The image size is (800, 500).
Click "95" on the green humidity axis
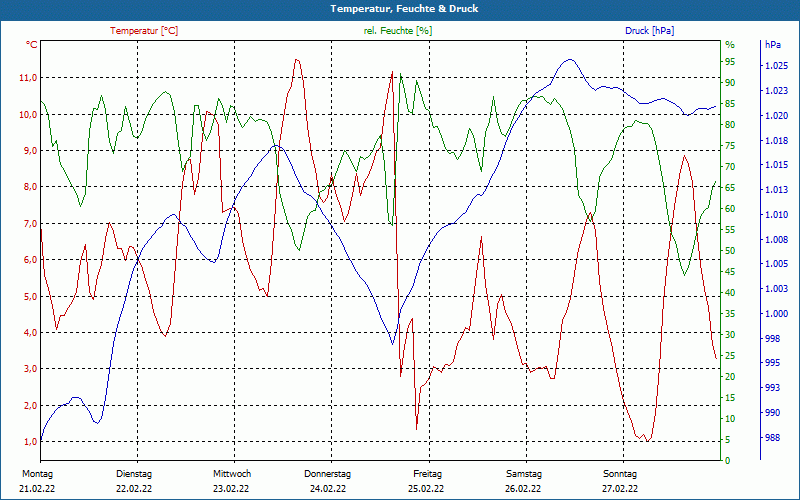click(730, 62)
